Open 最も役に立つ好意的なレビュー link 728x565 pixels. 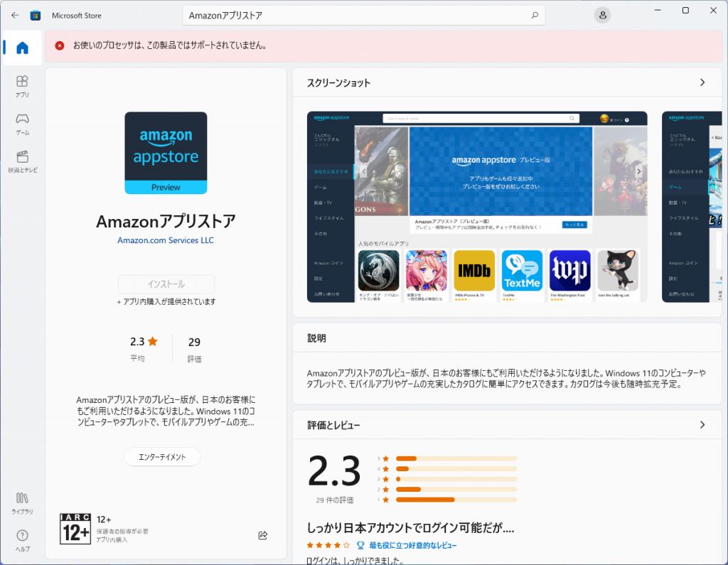[x=413, y=545]
